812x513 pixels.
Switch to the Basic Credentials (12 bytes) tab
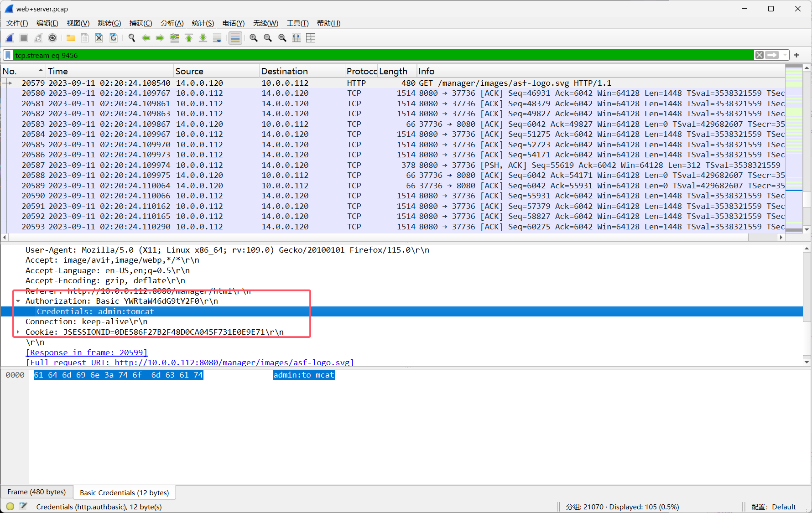click(124, 492)
